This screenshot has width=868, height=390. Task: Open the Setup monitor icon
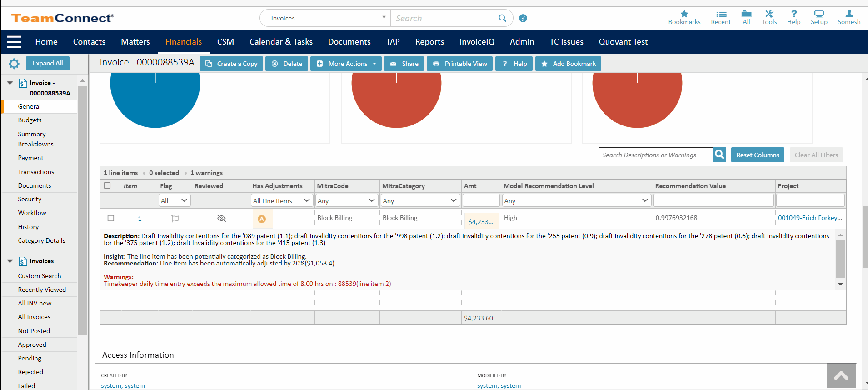click(x=819, y=14)
